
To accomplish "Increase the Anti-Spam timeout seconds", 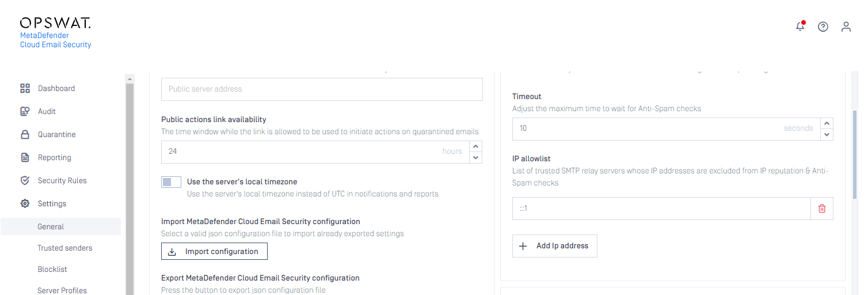I will 827,123.
